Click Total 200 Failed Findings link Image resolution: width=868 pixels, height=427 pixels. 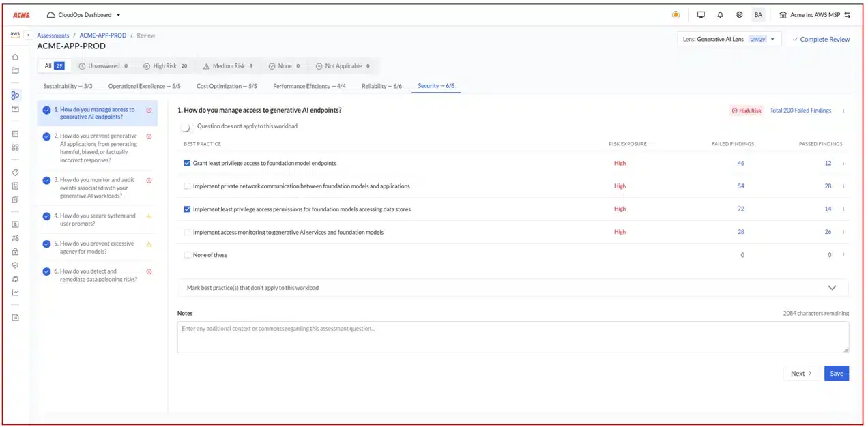(x=800, y=111)
